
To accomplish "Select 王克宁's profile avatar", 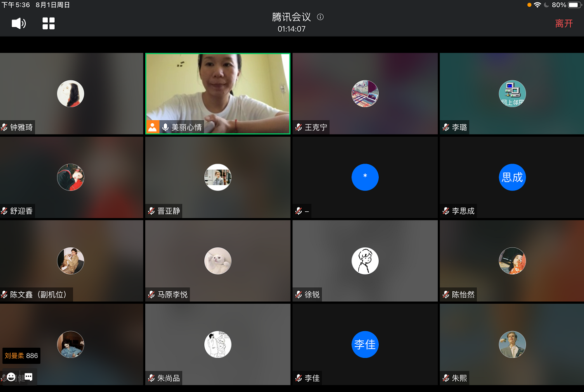I will coord(365,93).
